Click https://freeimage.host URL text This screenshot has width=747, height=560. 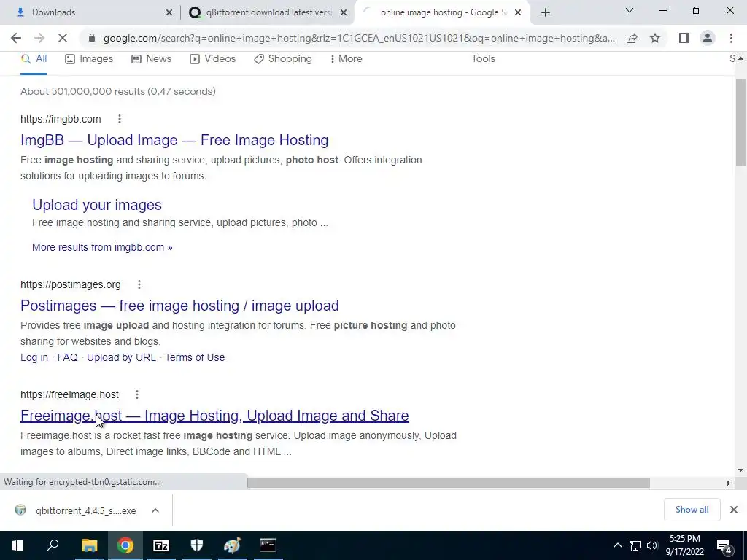[69, 394]
